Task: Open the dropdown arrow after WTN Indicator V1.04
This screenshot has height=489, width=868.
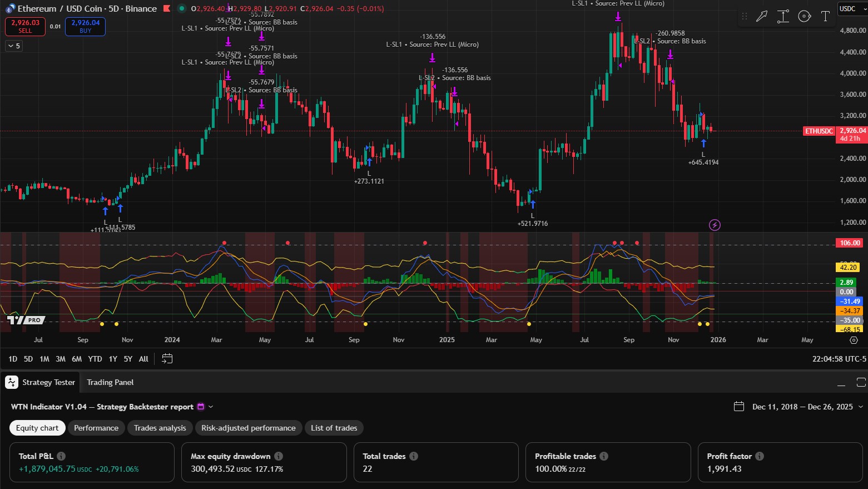Action: tap(210, 407)
